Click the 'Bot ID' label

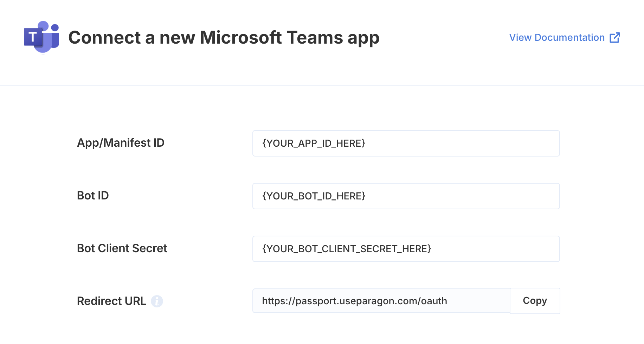coord(93,196)
